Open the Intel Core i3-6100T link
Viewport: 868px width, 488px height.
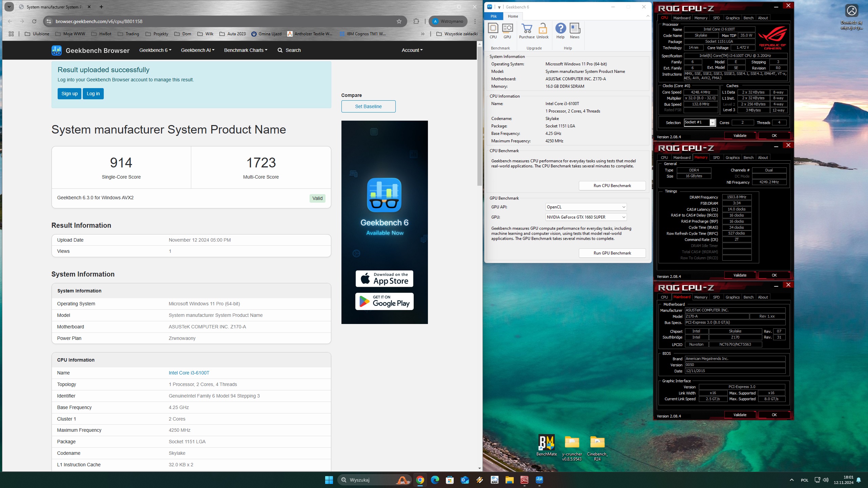click(x=189, y=373)
